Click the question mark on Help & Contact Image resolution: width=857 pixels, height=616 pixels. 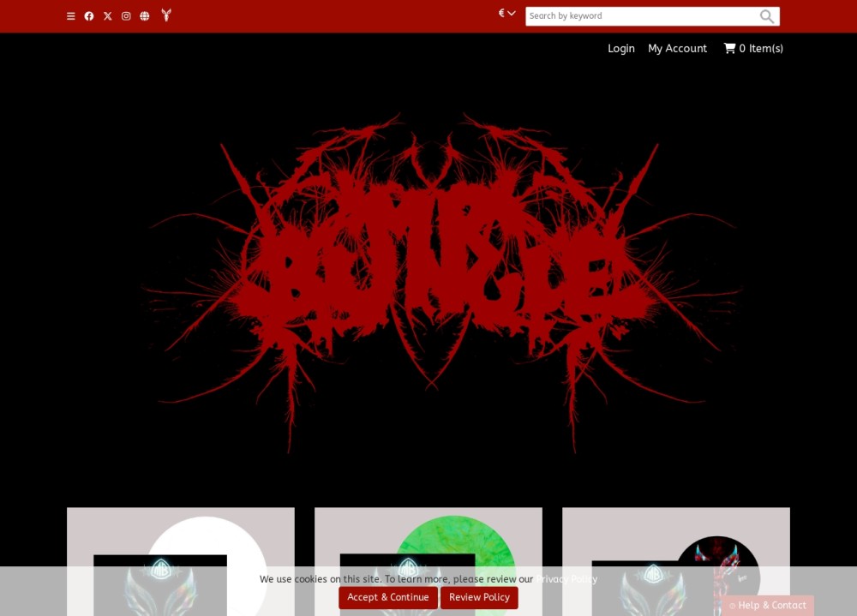[734, 605]
